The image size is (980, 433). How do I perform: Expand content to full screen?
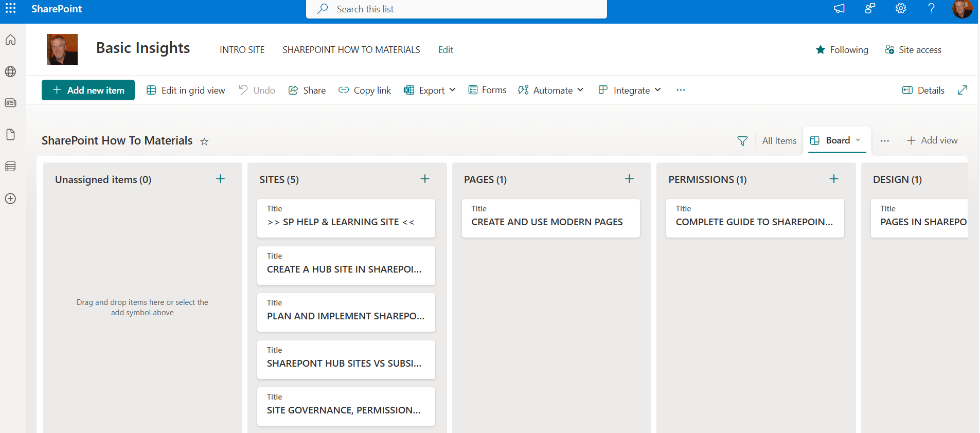pos(963,90)
